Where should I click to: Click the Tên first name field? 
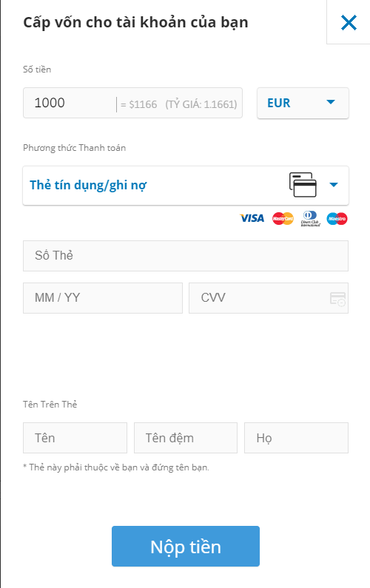[x=75, y=438]
